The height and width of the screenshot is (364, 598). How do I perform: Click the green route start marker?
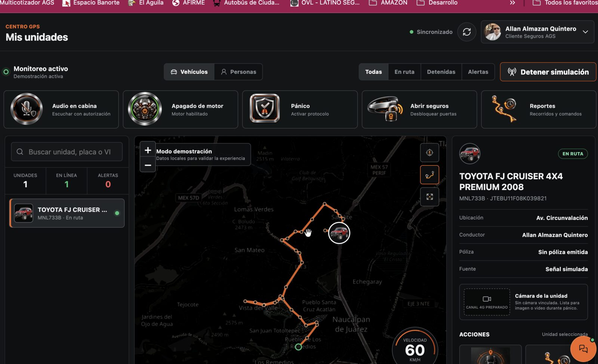298,347
